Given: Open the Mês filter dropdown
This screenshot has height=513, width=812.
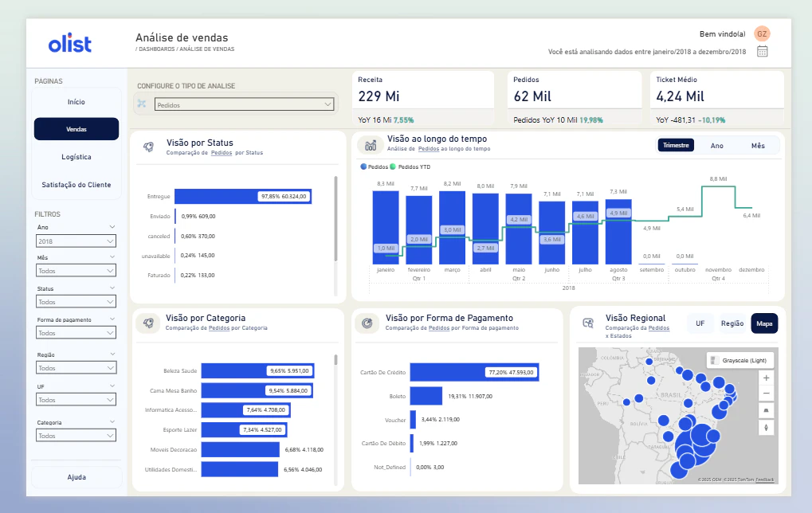Looking at the screenshot, I should (76, 271).
